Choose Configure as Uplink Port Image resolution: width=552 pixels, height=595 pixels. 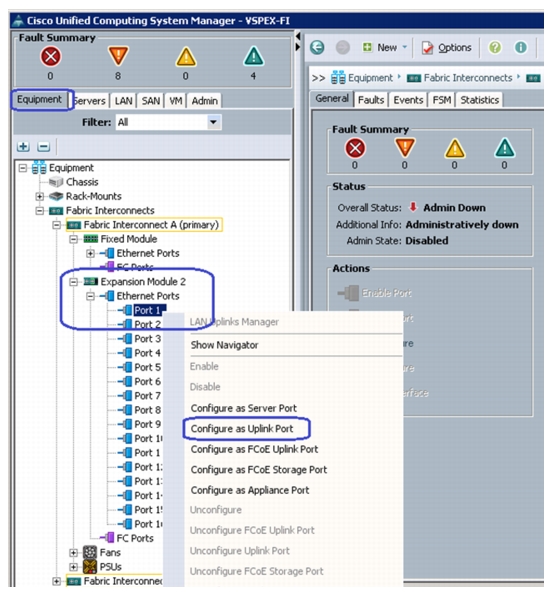pyautogui.click(x=242, y=429)
